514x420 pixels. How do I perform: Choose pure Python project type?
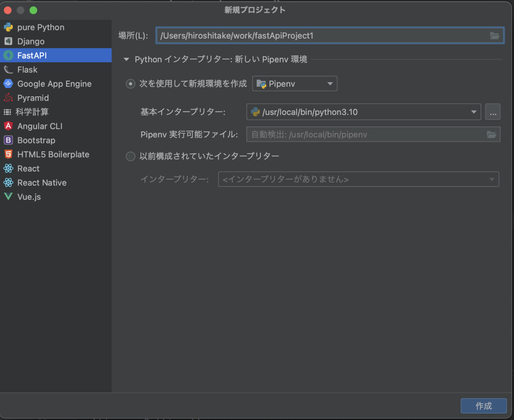[56, 27]
